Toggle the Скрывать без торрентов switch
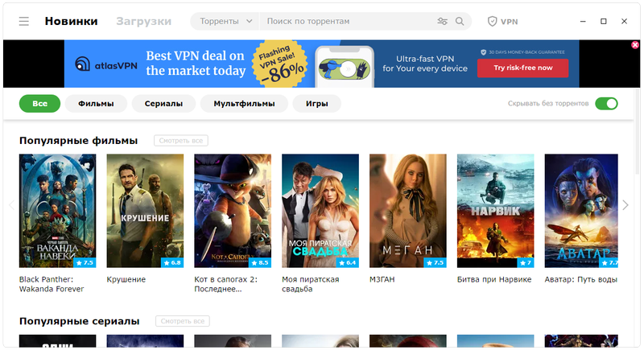The height and width of the screenshot is (350, 644). (x=607, y=104)
